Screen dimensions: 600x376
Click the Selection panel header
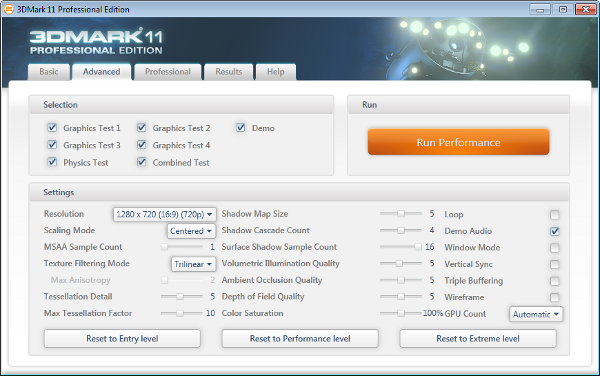coord(181,105)
